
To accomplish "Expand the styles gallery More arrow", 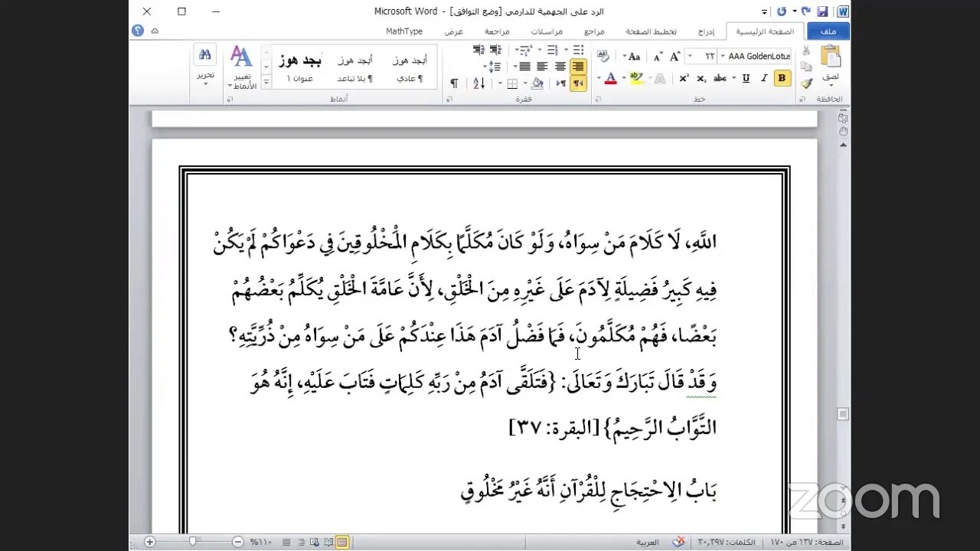I will coord(266,82).
